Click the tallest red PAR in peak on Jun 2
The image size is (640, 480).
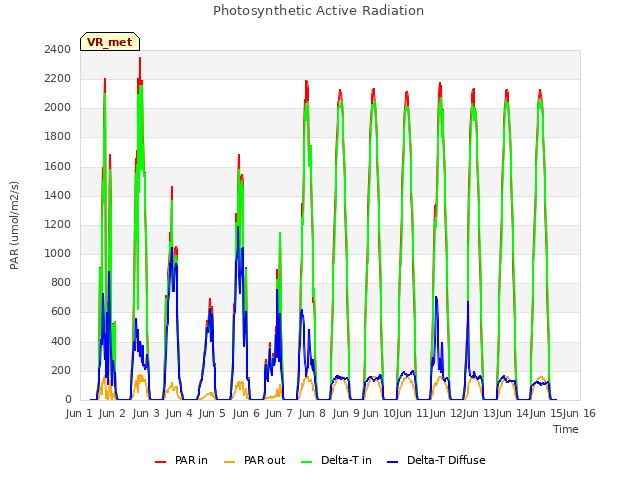[x=140, y=58]
